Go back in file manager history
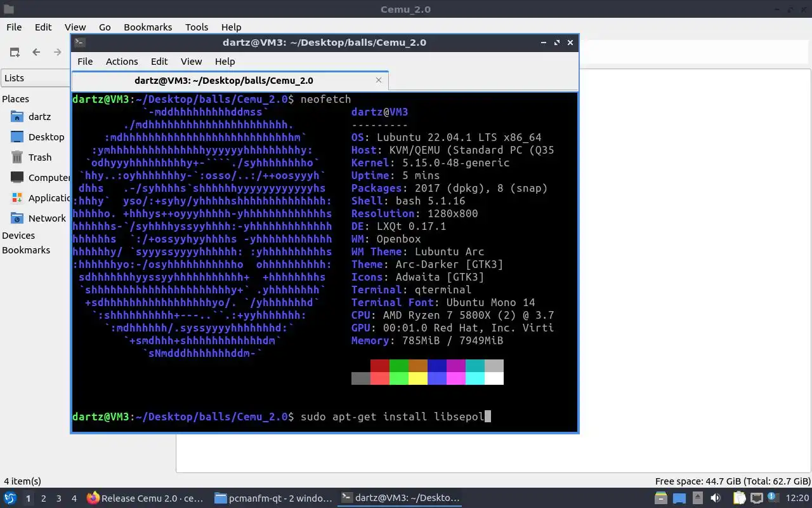 pos(36,52)
